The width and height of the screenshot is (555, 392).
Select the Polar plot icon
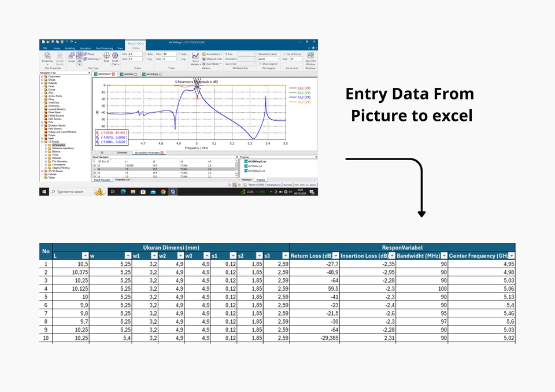106,58
